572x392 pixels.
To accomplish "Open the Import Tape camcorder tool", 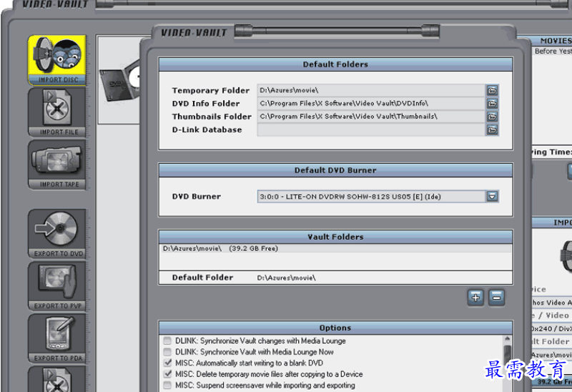I will click(57, 165).
